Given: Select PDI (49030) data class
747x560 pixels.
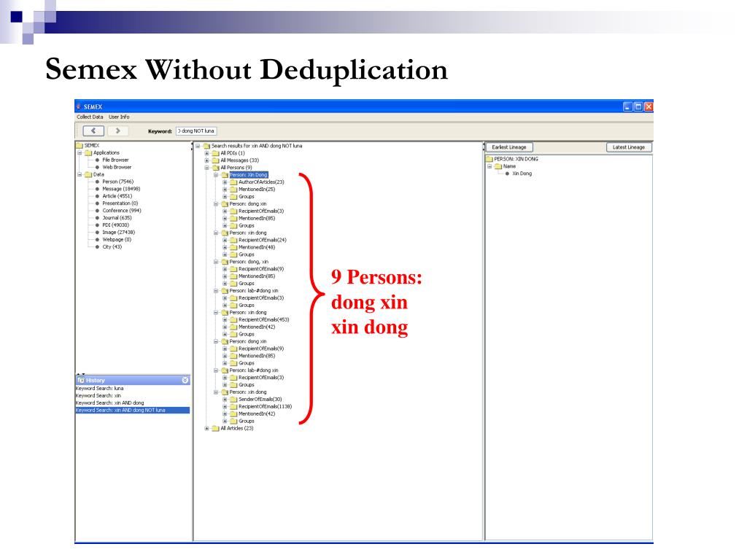Looking at the screenshot, I should pyautogui.click(x=115, y=225).
